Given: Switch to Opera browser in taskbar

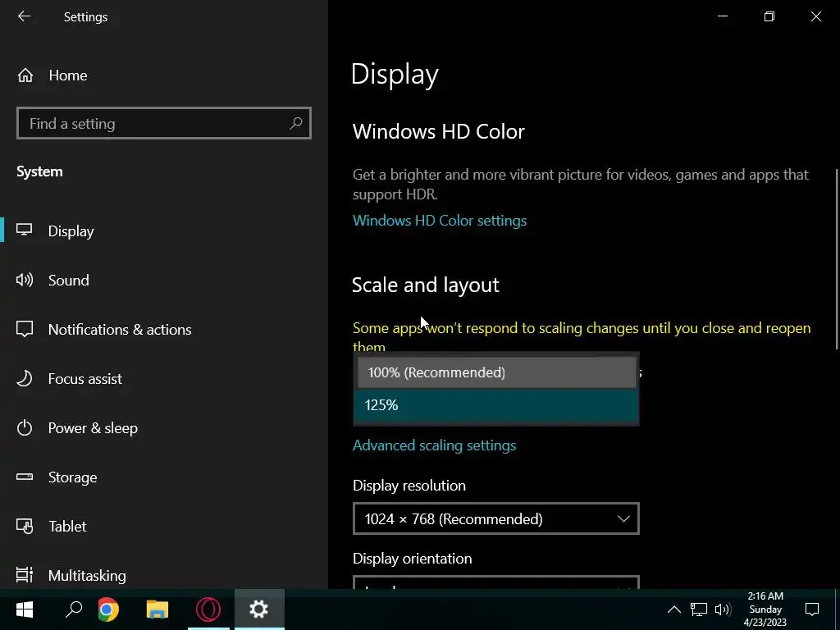Looking at the screenshot, I should click(x=208, y=609).
